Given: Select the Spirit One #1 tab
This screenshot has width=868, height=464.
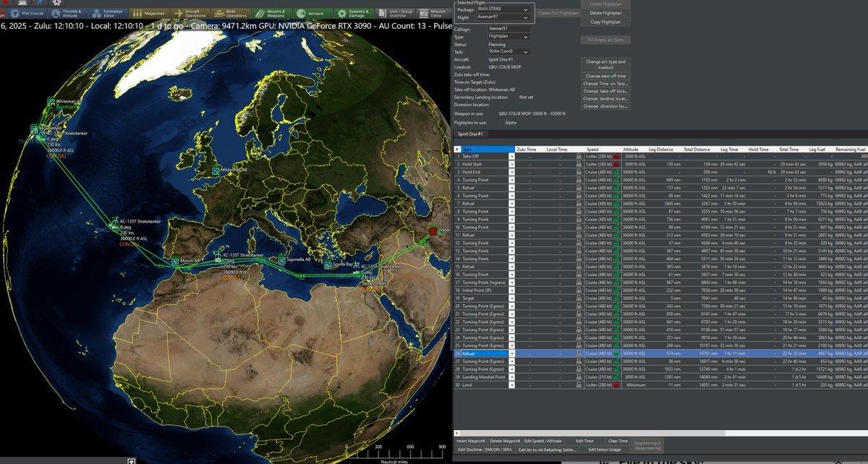Looking at the screenshot, I should [x=470, y=134].
